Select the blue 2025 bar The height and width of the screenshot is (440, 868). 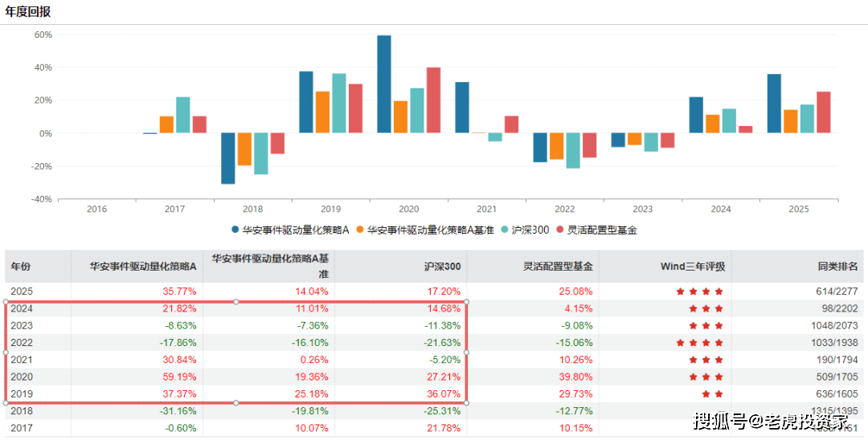[x=775, y=104]
